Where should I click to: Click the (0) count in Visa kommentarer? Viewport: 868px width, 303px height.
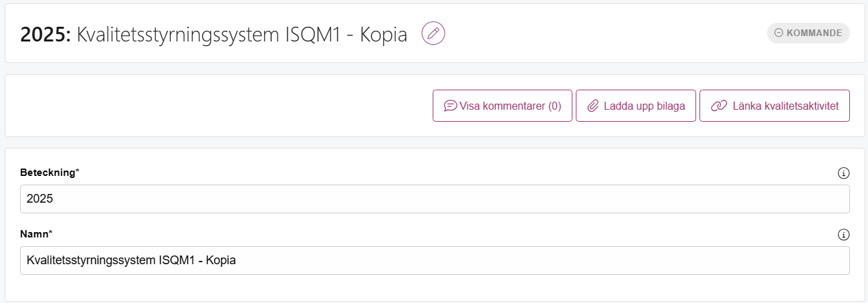[554, 106]
